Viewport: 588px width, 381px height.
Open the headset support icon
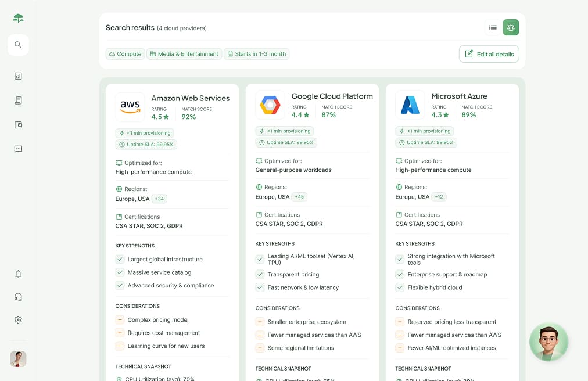(18, 297)
